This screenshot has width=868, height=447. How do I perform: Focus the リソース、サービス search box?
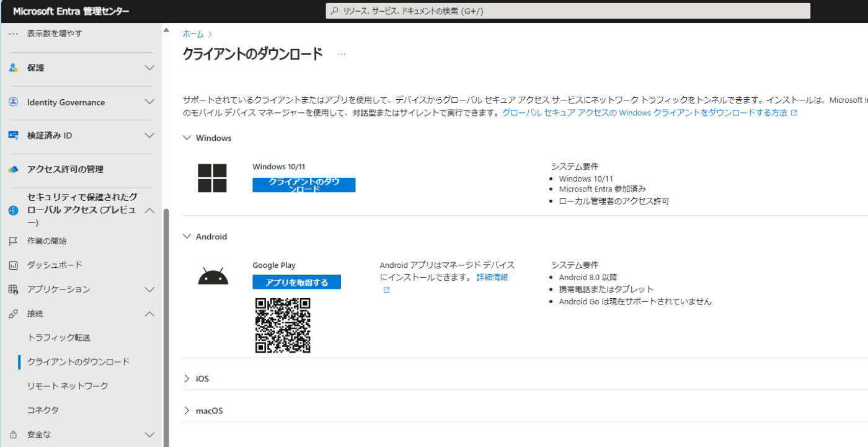point(568,11)
